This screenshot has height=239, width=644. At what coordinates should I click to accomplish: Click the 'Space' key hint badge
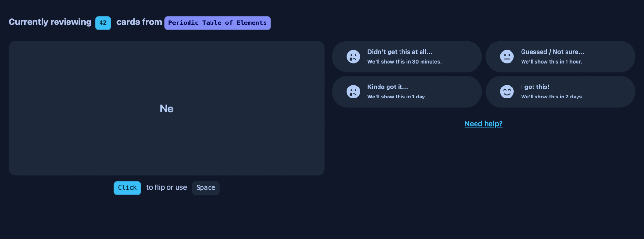click(x=206, y=188)
